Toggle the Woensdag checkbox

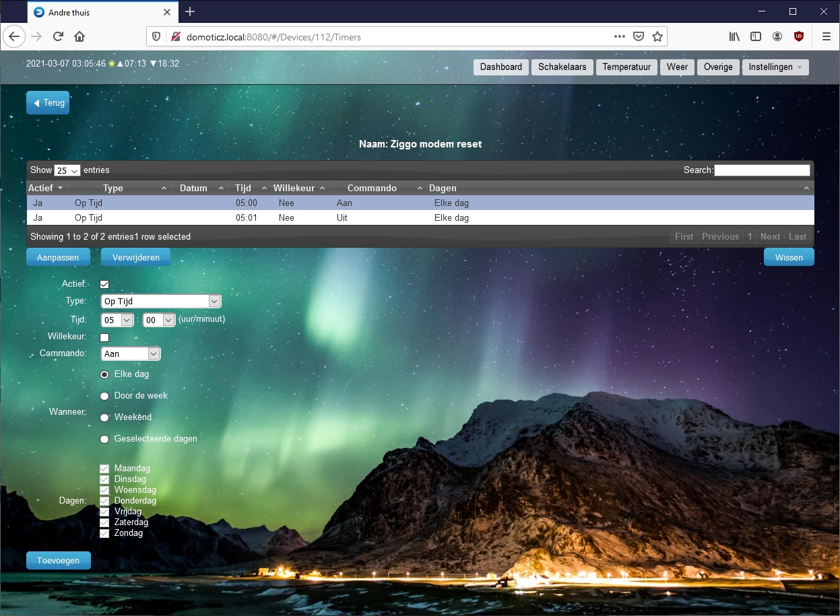(x=104, y=490)
